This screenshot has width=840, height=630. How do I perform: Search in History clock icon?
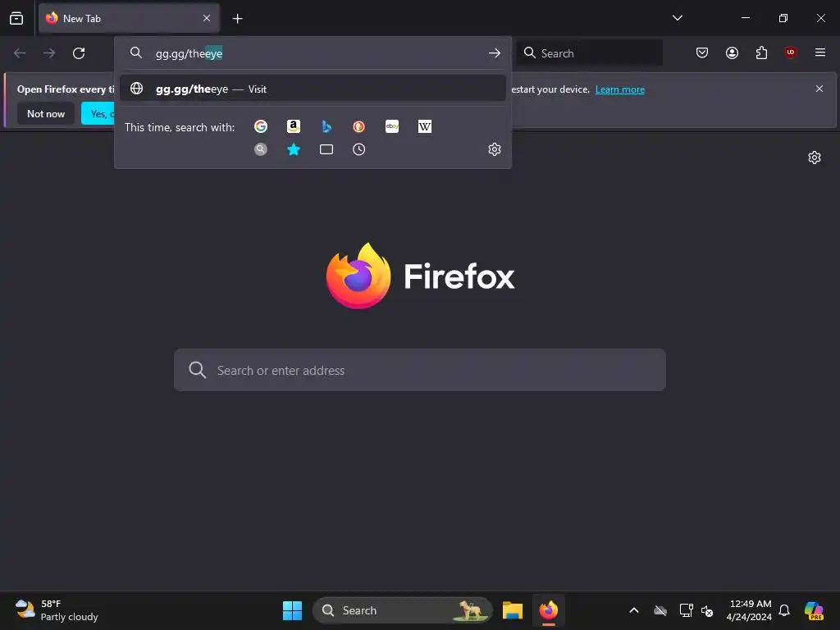pyautogui.click(x=359, y=149)
